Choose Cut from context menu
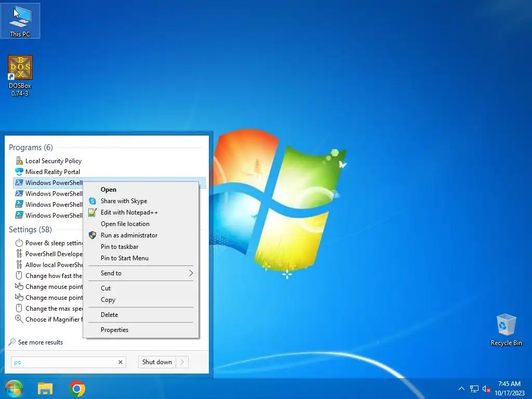Image resolution: width=532 pixels, height=399 pixels. pos(141,288)
